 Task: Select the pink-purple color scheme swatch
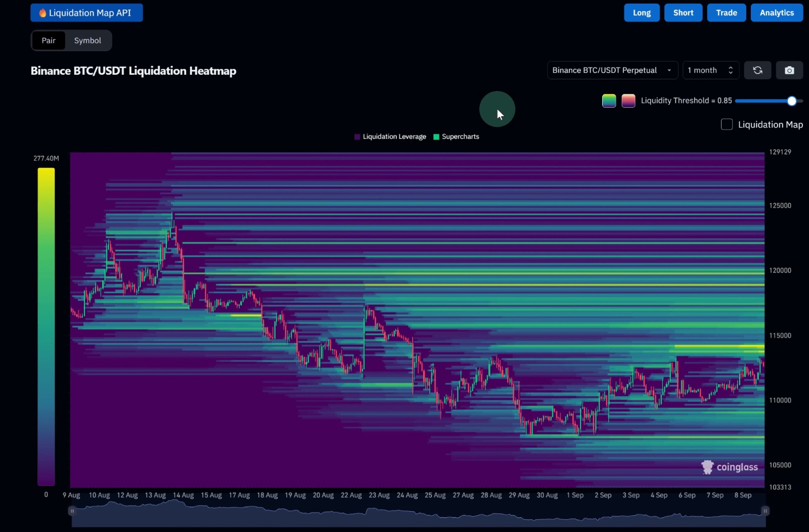[x=628, y=101]
